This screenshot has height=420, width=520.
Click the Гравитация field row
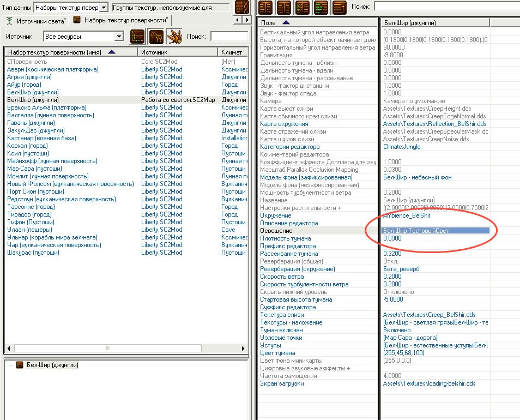[x=318, y=55]
